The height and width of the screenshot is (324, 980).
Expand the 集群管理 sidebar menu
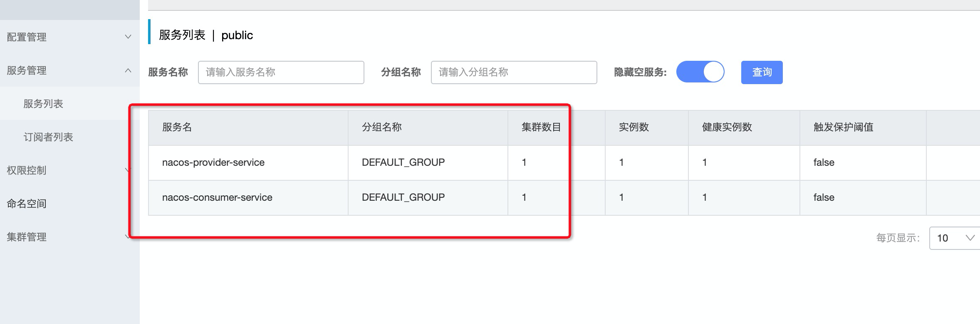[69, 237]
